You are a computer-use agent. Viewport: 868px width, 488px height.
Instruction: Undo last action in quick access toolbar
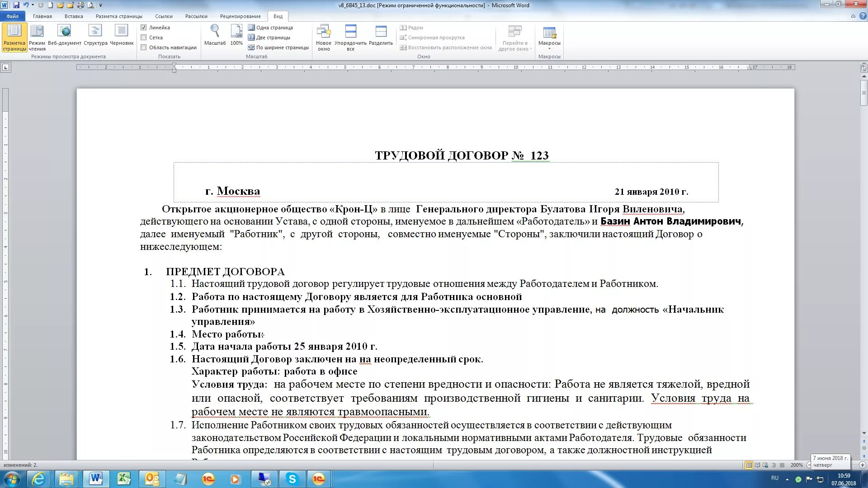[x=26, y=5]
